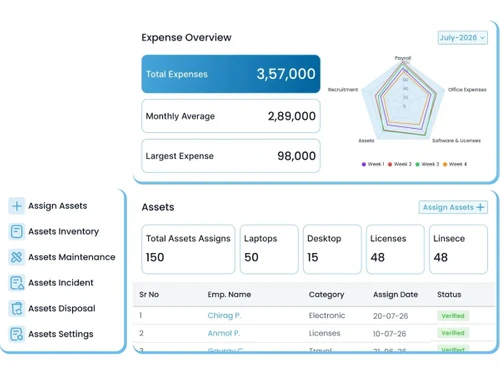
Task: Click the Office Expenses radar label
Action: [x=467, y=90]
